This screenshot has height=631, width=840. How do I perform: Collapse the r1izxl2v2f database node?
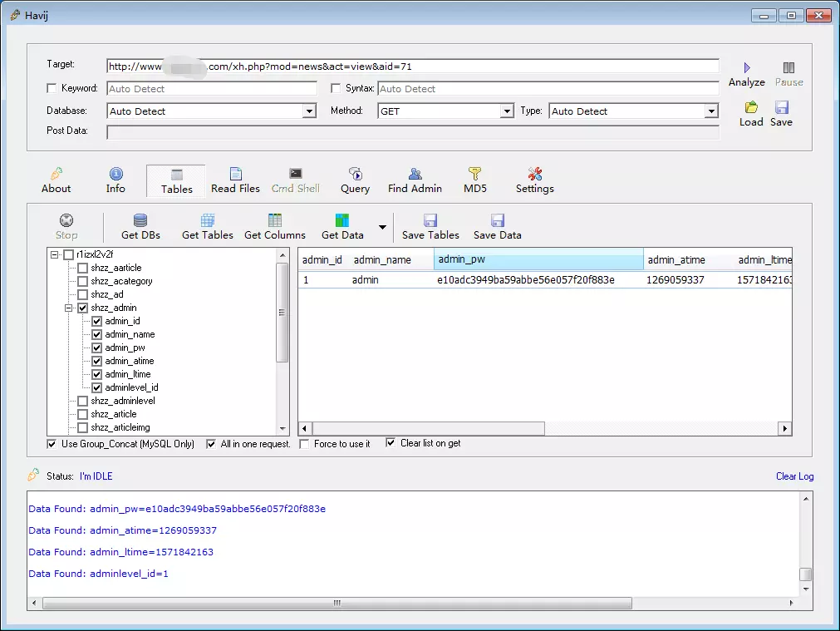(55, 254)
